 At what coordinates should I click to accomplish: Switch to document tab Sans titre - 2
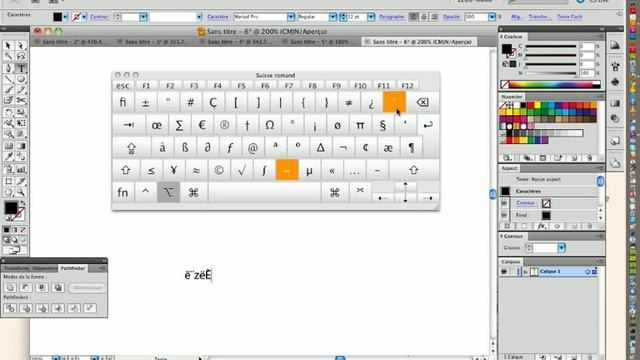click(x=73, y=42)
